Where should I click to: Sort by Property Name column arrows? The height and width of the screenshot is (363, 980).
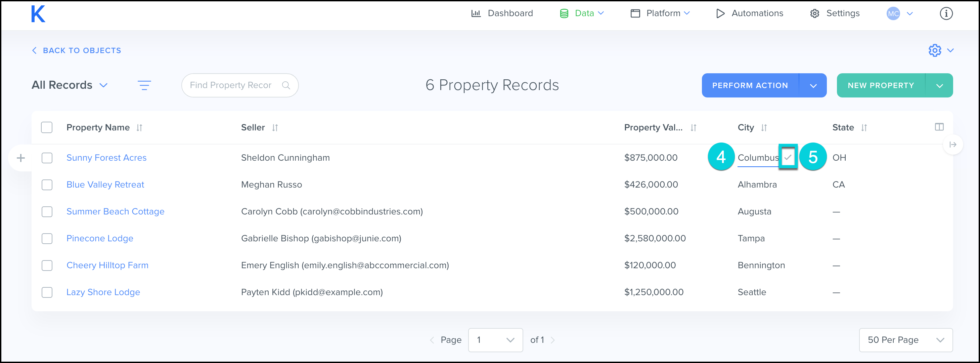coord(140,128)
